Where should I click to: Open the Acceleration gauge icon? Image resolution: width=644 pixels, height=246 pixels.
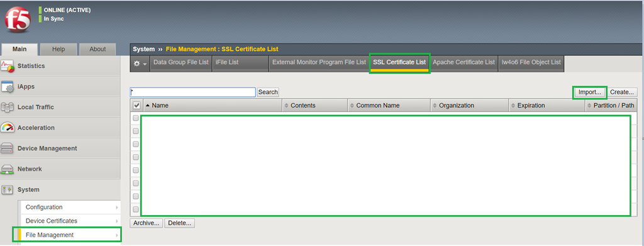(8, 128)
